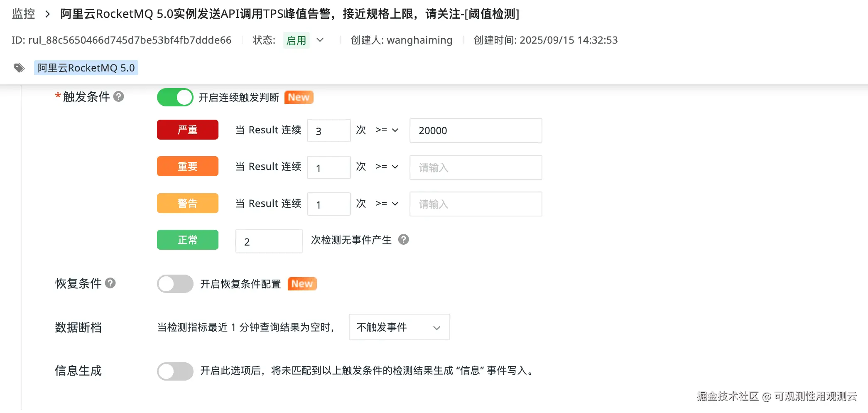Screen dimensions: 868x413
Task: Open the >= operator dropdown in 重要 row
Action: 387,167
